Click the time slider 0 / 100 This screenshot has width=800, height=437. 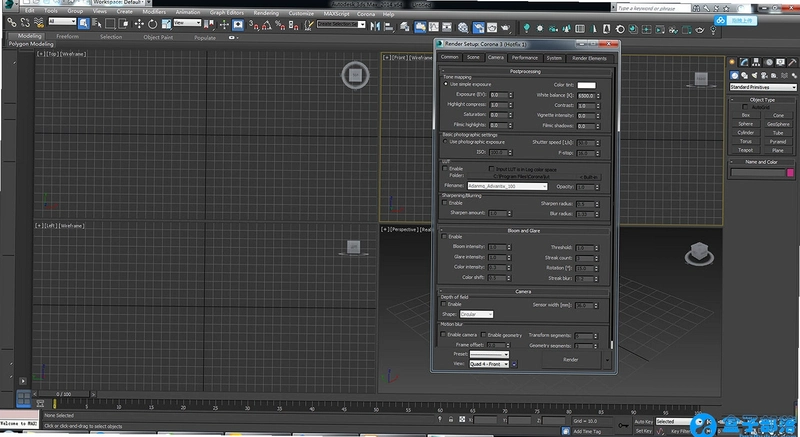tap(64, 394)
